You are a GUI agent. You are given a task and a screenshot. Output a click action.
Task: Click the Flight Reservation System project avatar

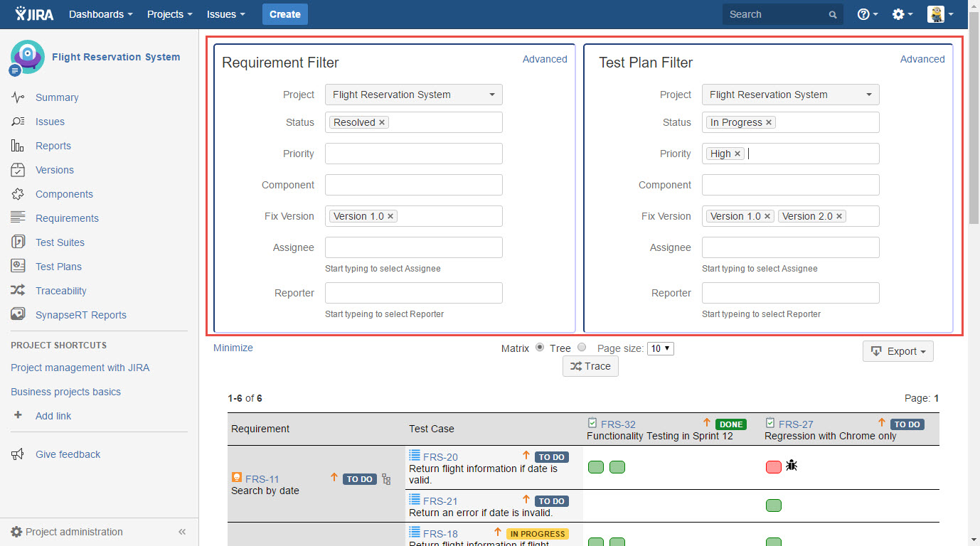point(27,57)
